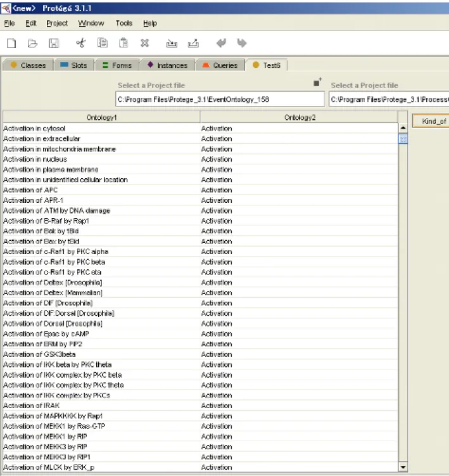The image size is (449, 476).
Task: Select row 'Activation of Bak by tBid'
Action: [x=200, y=231]
